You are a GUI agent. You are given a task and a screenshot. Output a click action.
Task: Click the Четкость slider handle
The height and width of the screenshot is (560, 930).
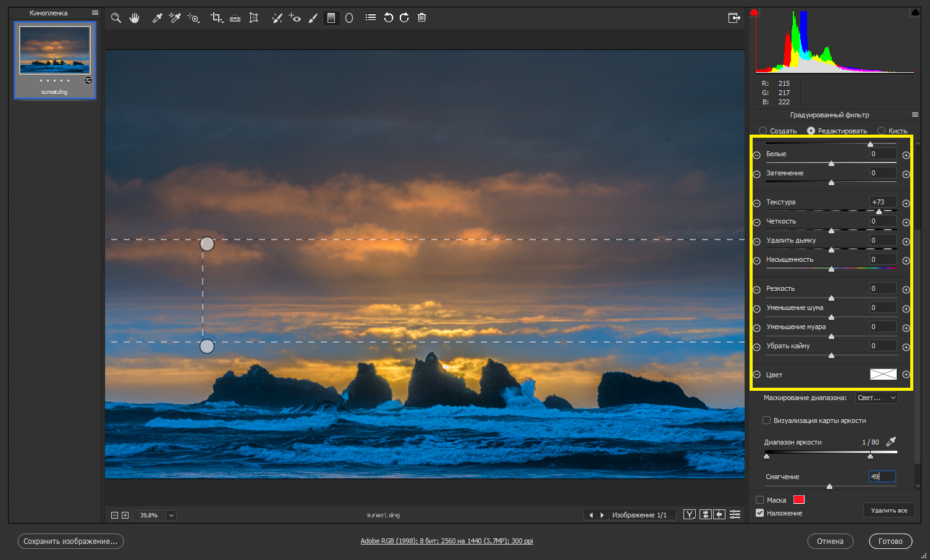831,230
